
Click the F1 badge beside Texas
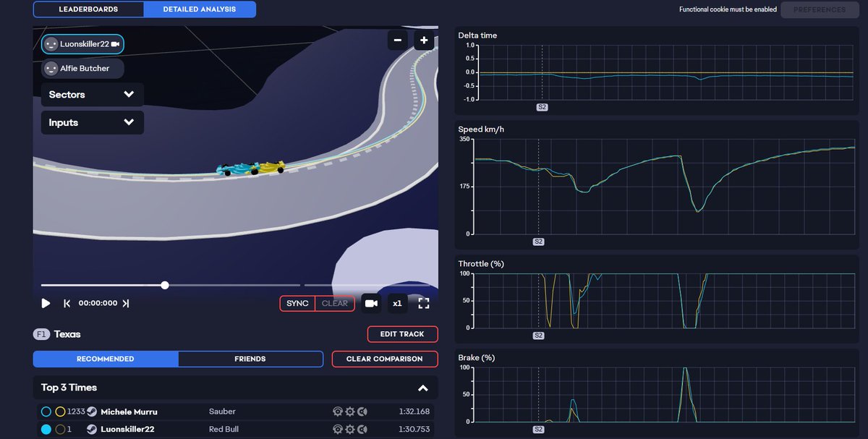(41, 334)
